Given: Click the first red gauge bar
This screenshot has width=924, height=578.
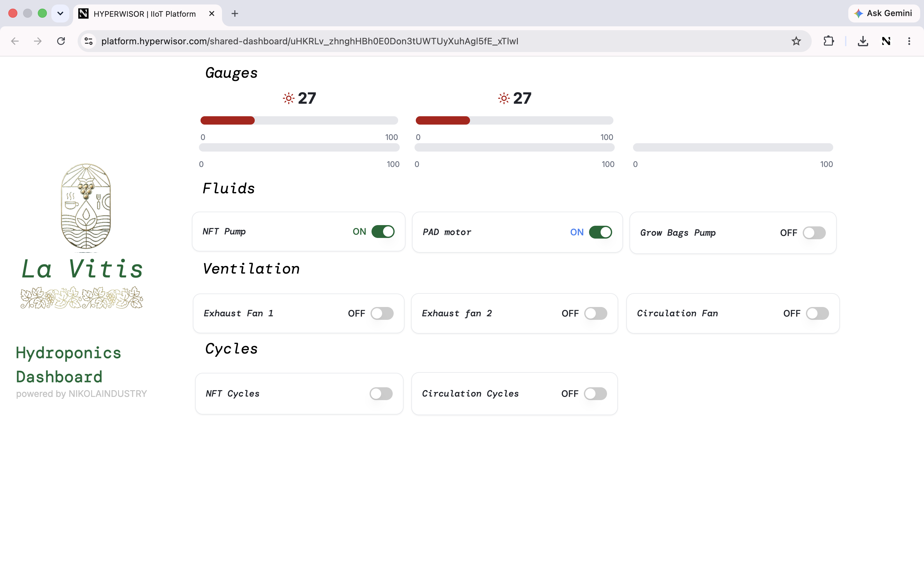Looking at the screenshot, I should coord(299,120).
